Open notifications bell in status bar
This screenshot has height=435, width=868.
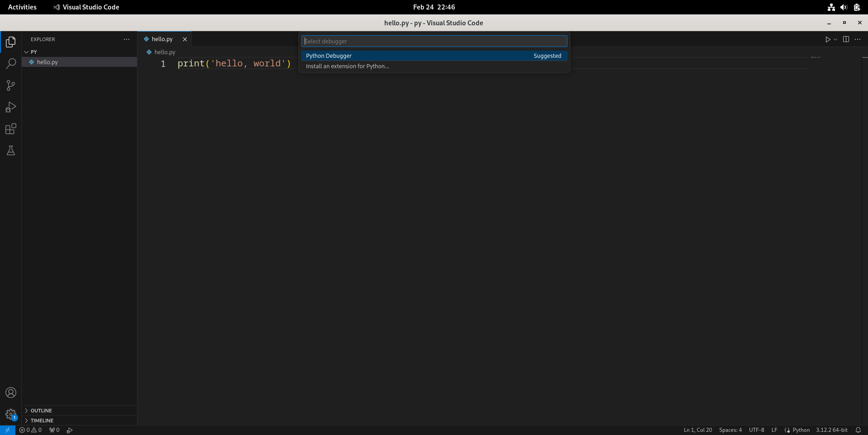[x=858, y=430]
